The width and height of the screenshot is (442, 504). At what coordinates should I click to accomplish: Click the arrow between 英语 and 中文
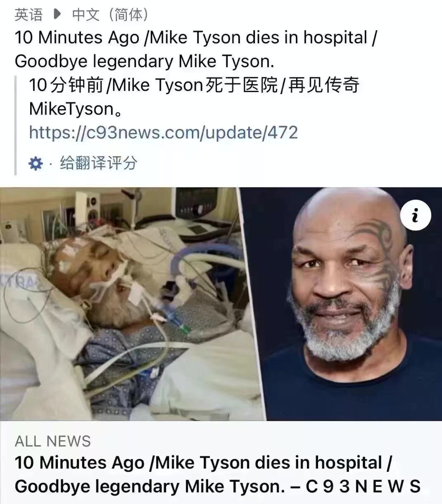(x=57, y=15)
